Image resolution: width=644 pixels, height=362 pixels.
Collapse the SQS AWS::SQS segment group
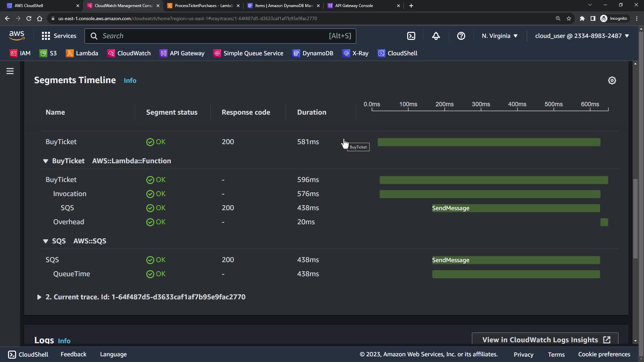click(46, 241)
